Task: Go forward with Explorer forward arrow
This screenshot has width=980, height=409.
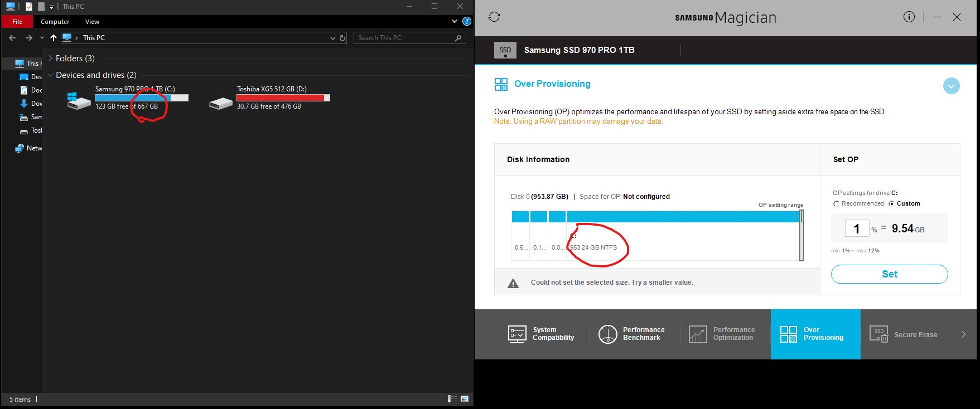Action: coord(29,38)
